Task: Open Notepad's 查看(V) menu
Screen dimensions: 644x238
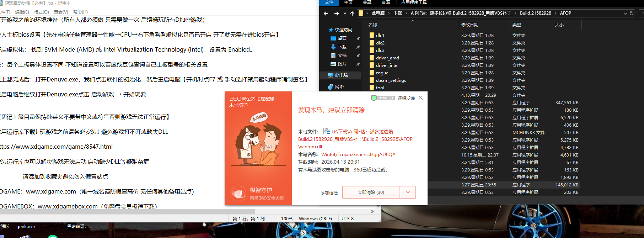Action: pyautogui.click(x=61, y=12)
